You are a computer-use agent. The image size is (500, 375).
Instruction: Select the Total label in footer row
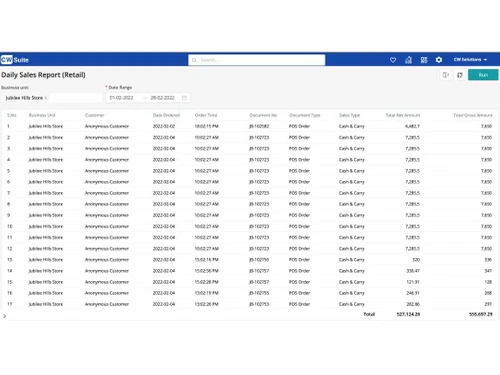pos(369,314)
